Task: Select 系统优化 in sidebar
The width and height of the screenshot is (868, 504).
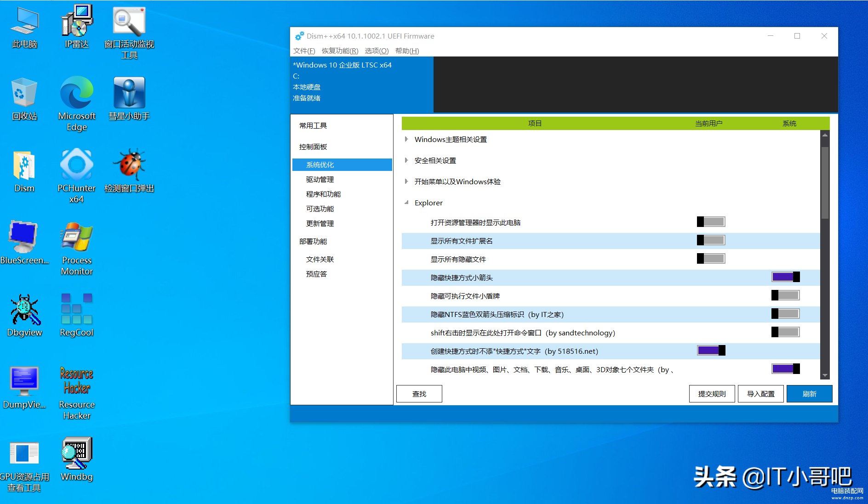Action: click(342, 165)
